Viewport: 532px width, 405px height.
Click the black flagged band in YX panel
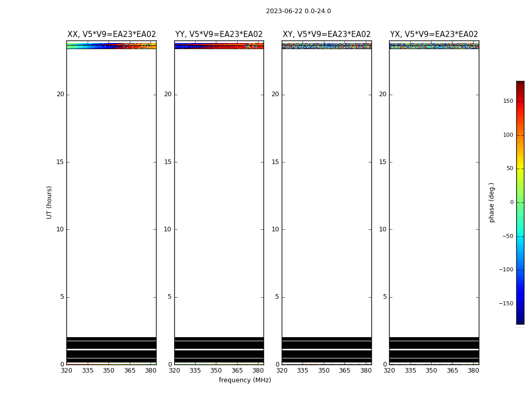click(434, 350)
